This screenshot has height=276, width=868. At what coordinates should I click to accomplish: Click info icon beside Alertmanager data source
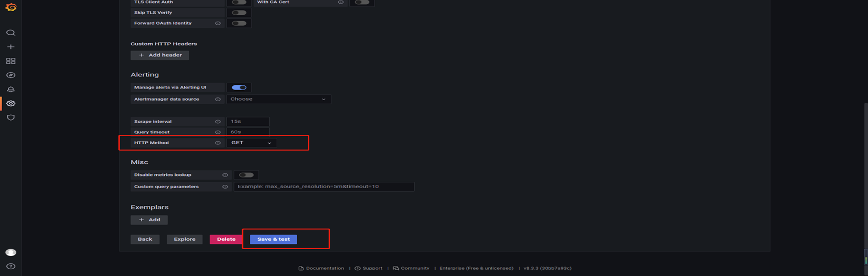click(218, 99)
